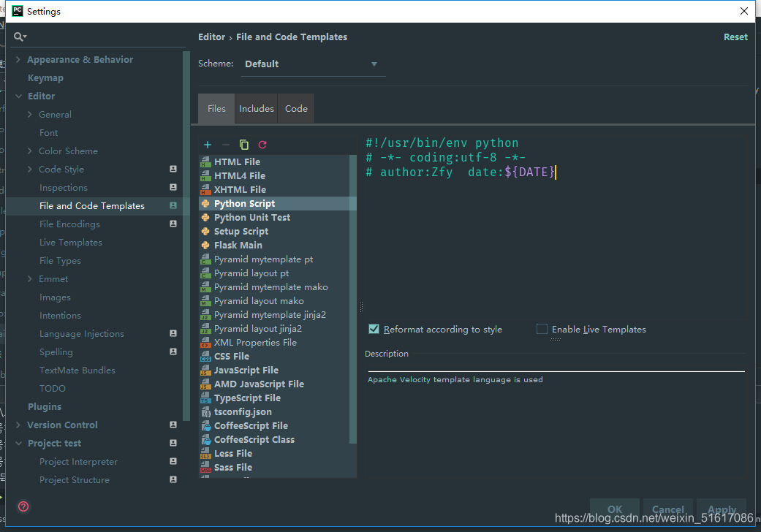Image resolution: width=761 pixels, height=532 pixels.
Task: Open Live Templates settings page
Action: coord(71,243)
